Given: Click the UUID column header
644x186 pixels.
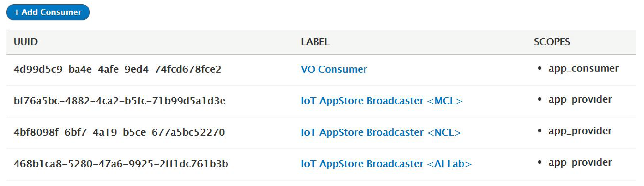Looking at the screenshot, I should pos(26,42).
